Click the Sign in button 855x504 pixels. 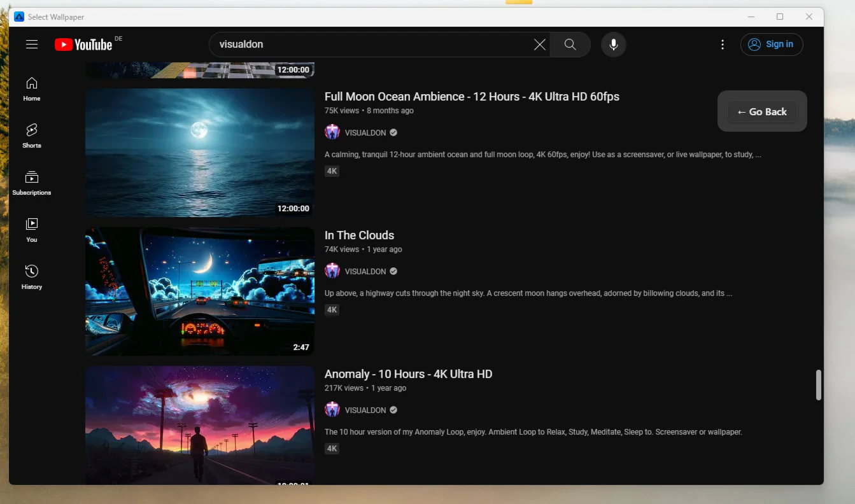click(772, 45)
